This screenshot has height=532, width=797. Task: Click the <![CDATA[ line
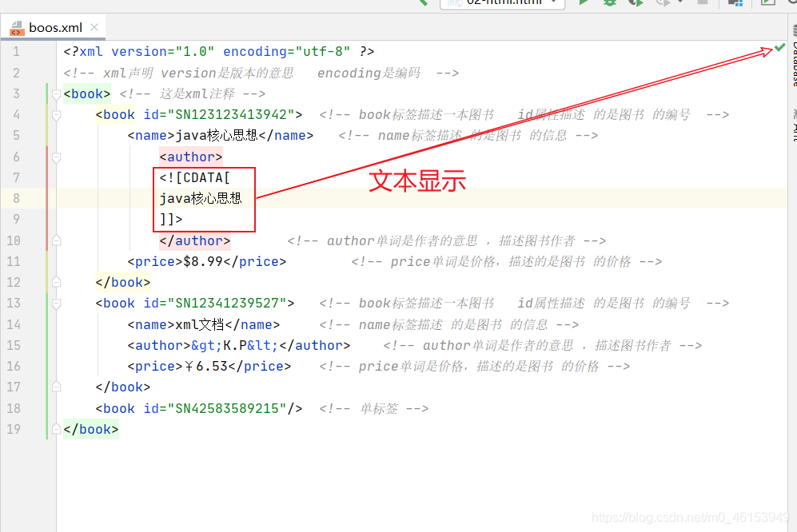coord(195,178)
